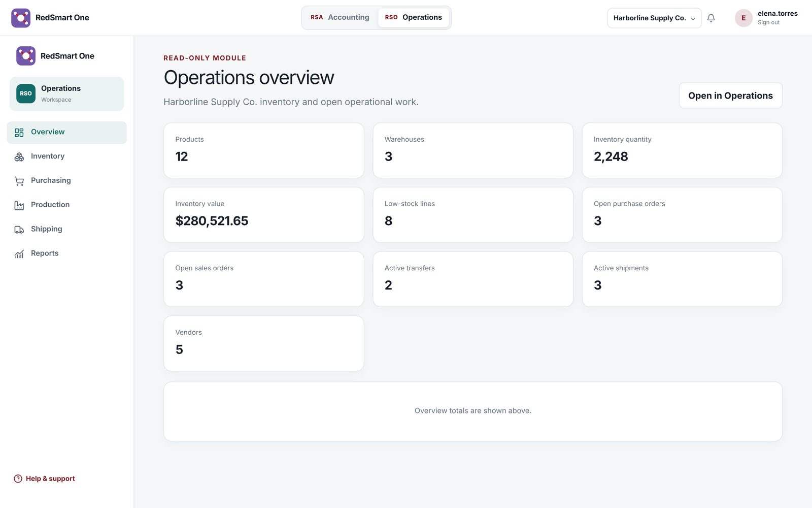The height and width of the screenshot is (508, 812).
Task: Click the Operations overview heading
Action: click(249, 78)
